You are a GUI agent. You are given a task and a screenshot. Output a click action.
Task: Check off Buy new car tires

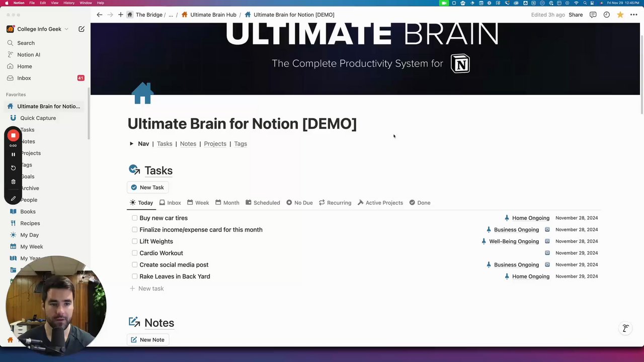(x=134, y=218)
